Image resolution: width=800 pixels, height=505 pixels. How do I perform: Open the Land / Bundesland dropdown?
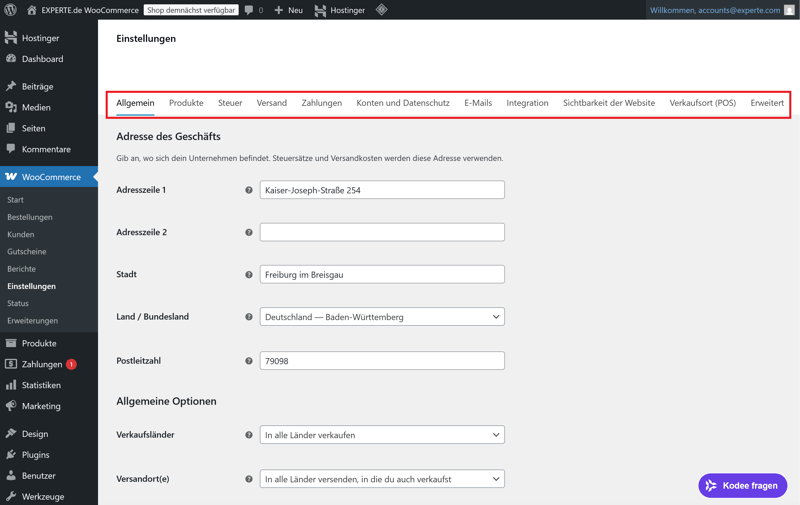pos(382,317)
